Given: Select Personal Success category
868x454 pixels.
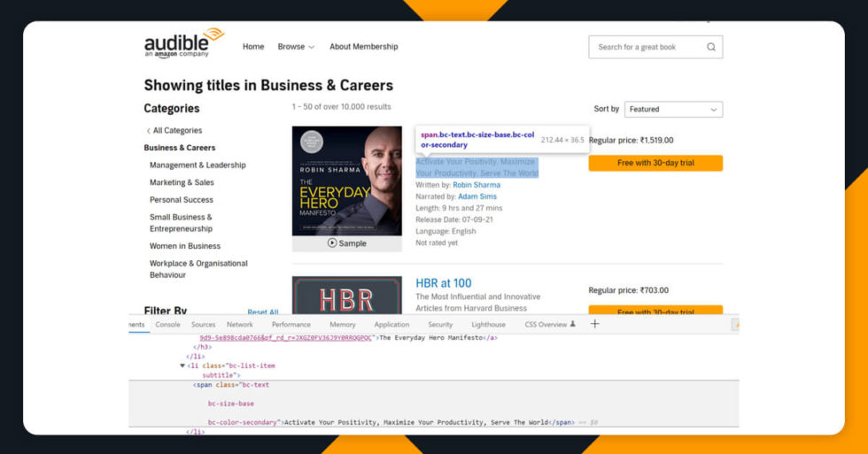Looking at the screenshot, I should tap(181, 200).
